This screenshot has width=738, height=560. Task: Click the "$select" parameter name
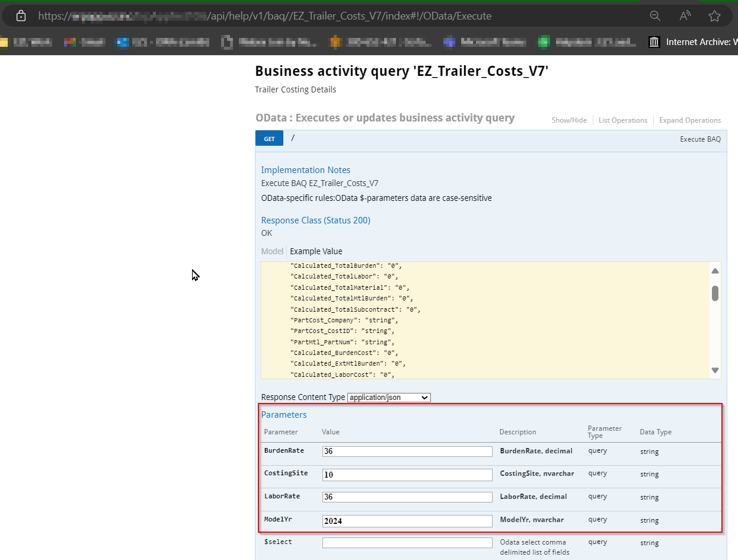click(278, 542)
